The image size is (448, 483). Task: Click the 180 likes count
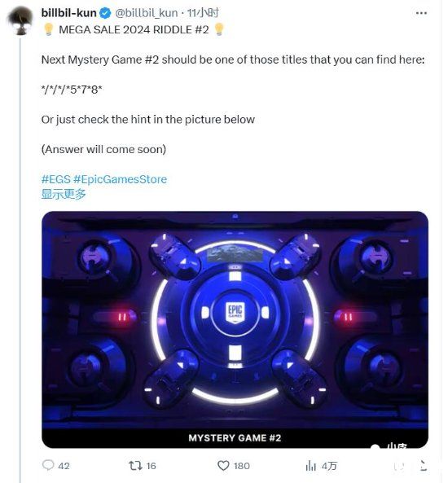coord(242,466)
